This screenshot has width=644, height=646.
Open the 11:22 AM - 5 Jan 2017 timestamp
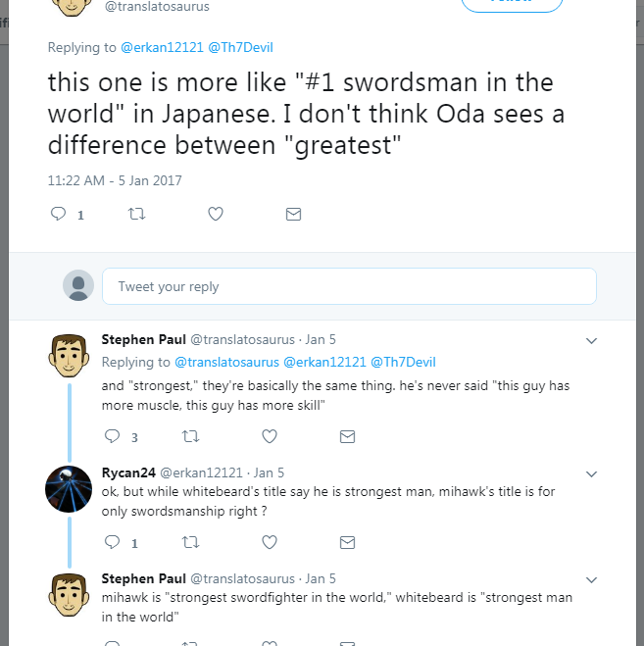coord(115,180)
